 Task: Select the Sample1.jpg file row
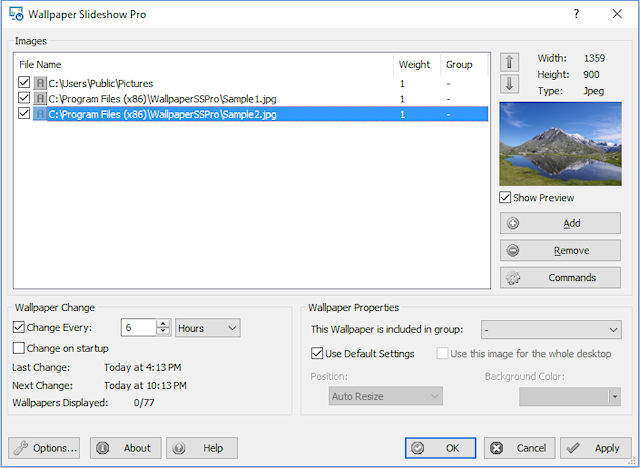[251, 99]
